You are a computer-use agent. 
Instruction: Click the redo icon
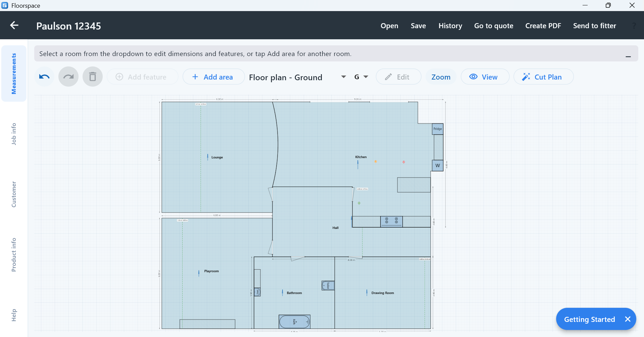68,77
